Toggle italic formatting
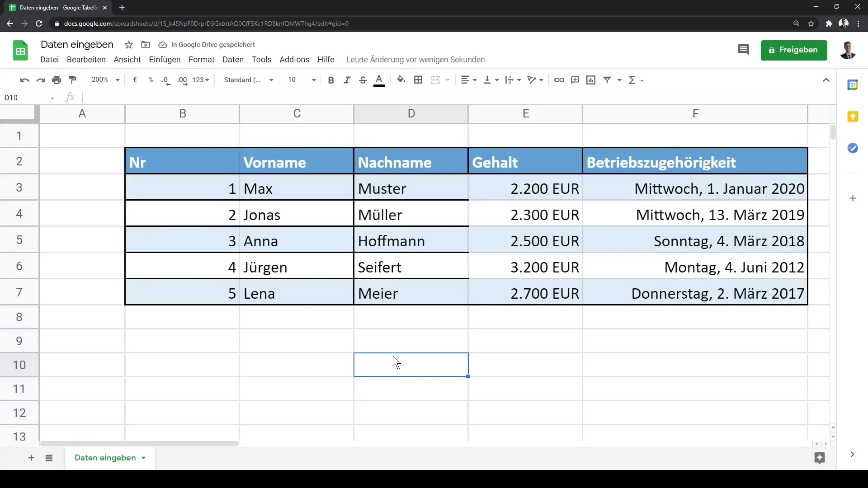Image resolution: width=868 pixels, height=488 pixels. tap(347, 80)
